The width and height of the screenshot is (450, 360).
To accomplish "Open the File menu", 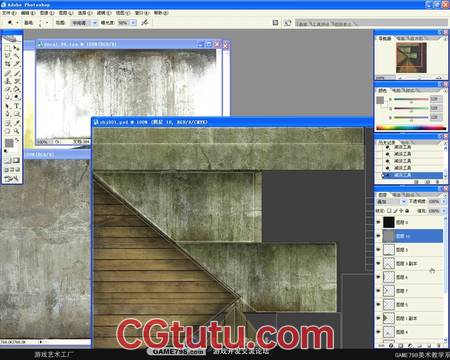I will click(9, 13).
